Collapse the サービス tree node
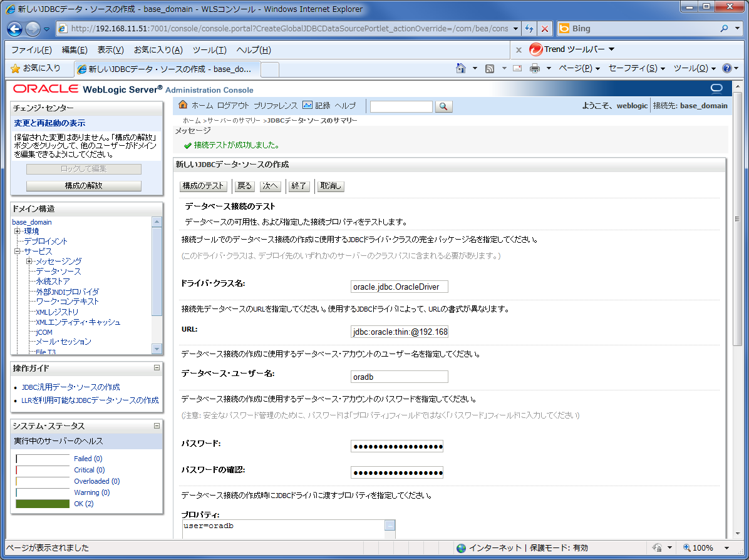749x560 pixels. point(17,251)
